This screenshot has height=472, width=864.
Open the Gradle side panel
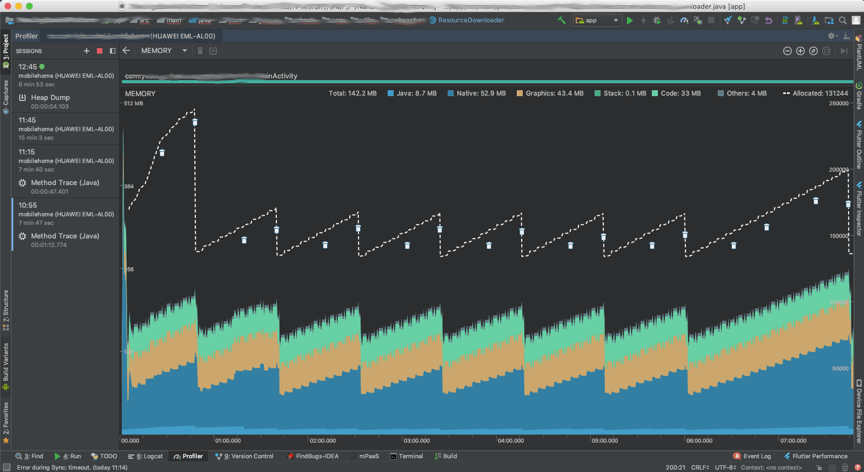pyautogui.click(x=858, y=97)
